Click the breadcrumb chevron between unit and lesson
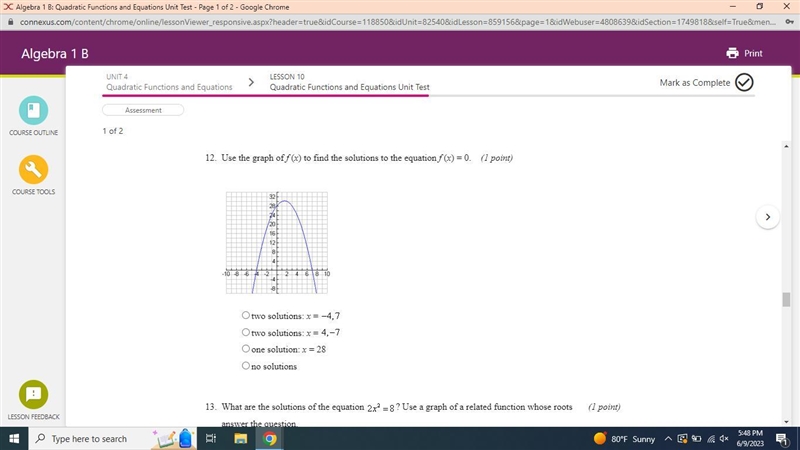Viewport: 800px width, 450px height. (x=251, y=82)
